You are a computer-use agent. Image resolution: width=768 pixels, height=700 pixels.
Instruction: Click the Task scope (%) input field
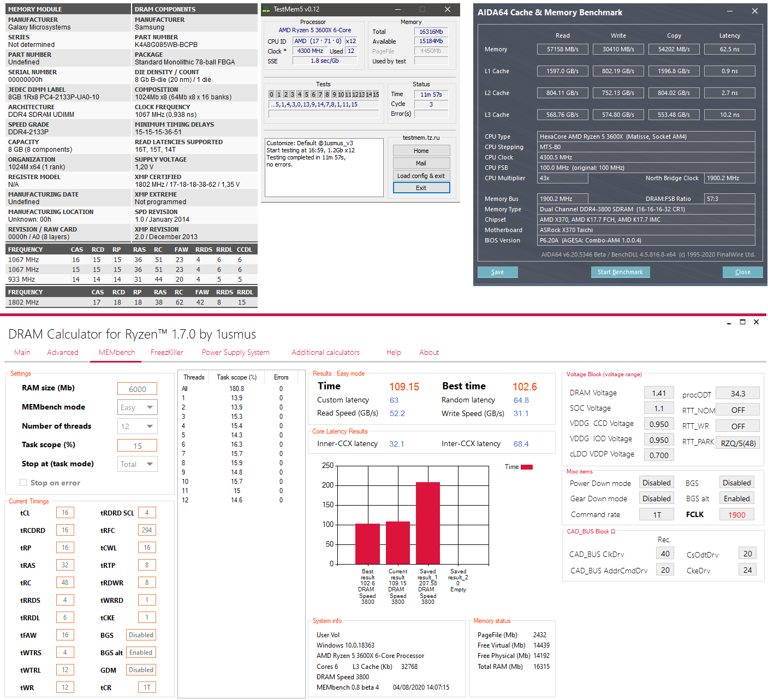point(138,446)
